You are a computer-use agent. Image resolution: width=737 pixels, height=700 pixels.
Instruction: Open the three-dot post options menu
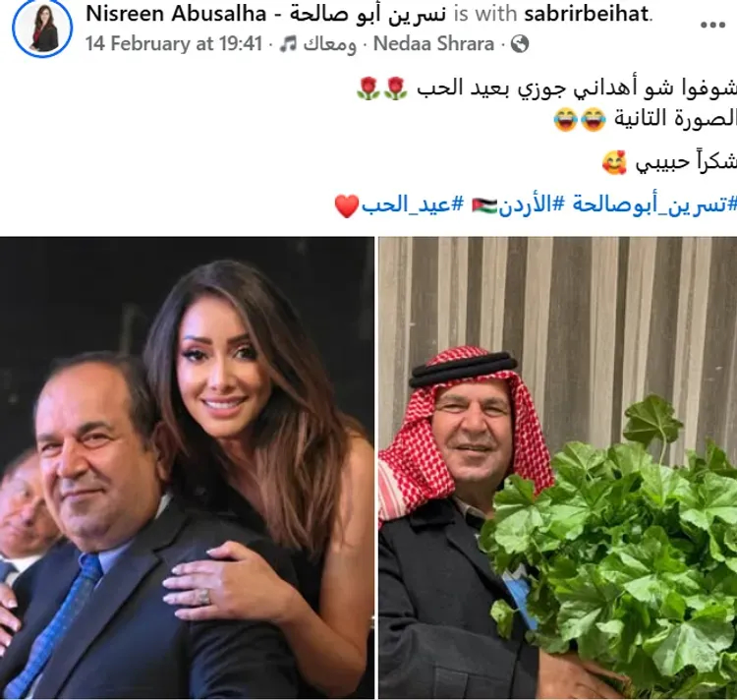(712, 25)
